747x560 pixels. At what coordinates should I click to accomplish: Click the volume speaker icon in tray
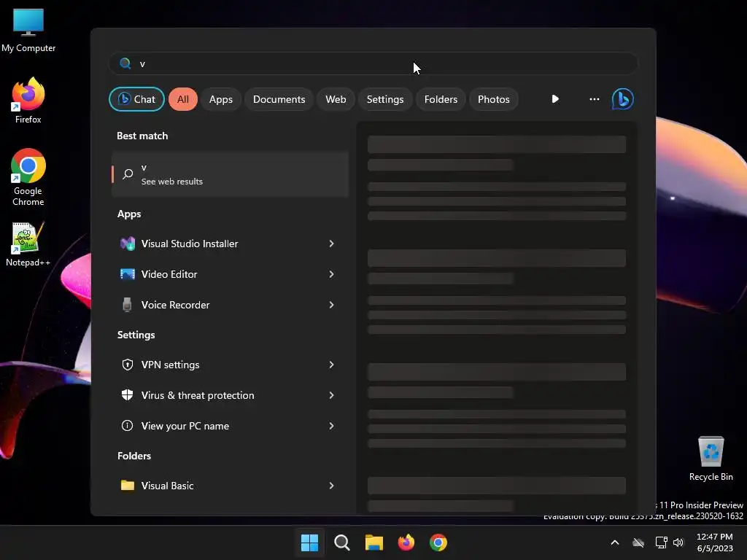coord(678,542)
